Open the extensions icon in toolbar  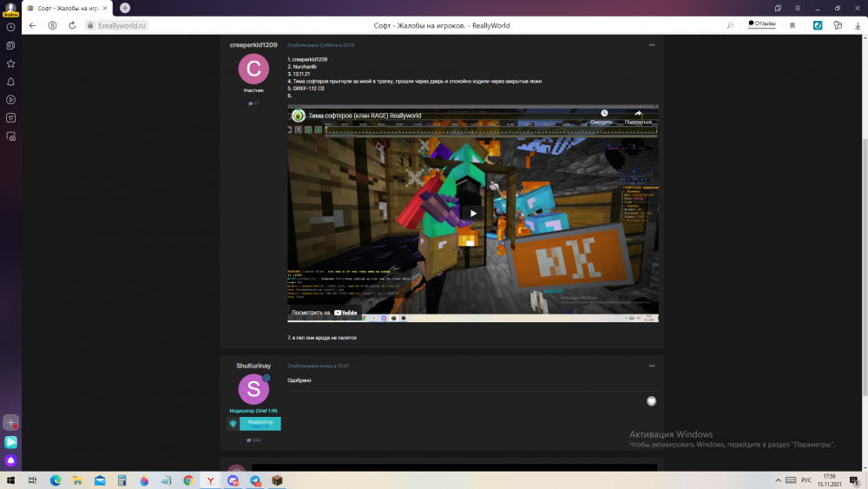838,25
